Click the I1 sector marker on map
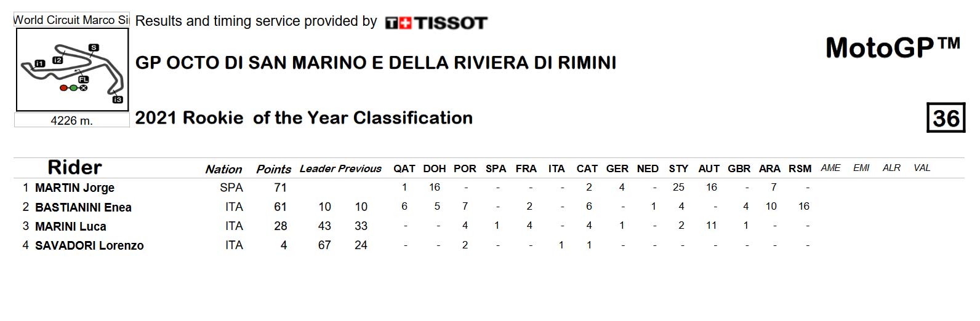This screenshot has width=980, height=321. tap(39, 63)
